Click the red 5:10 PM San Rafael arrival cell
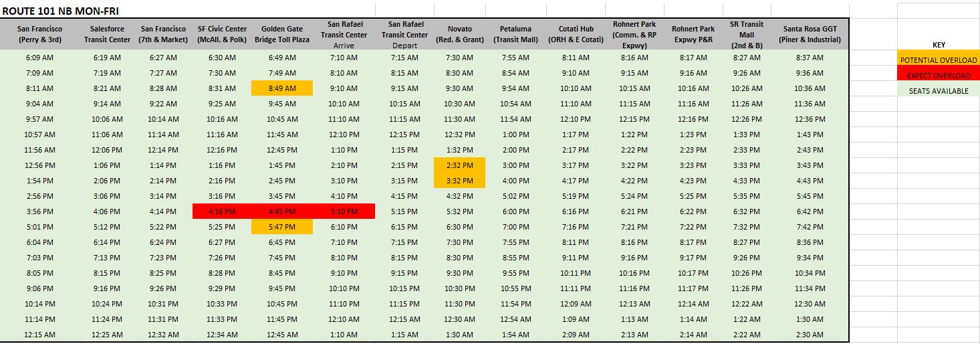Image resolution: width=980 pixels, height=344 pixels. 344,211
